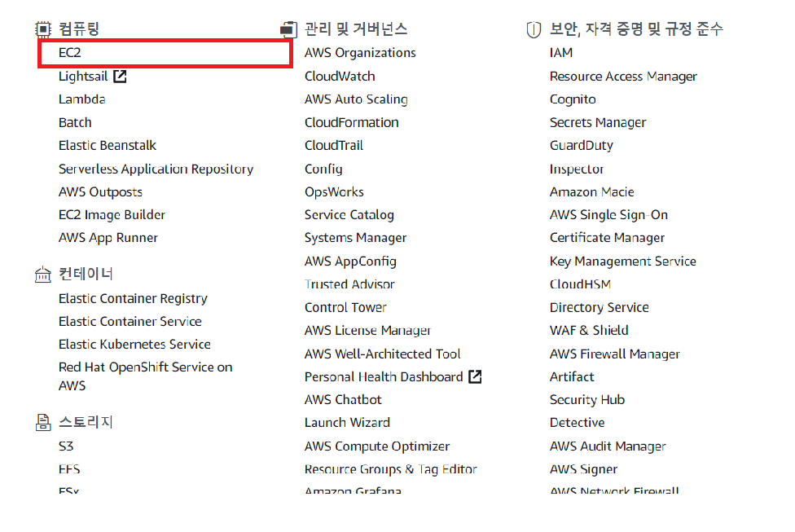Open Control Tower
Viewport: 795px width, 532px height.
click(x=345, y=308)
